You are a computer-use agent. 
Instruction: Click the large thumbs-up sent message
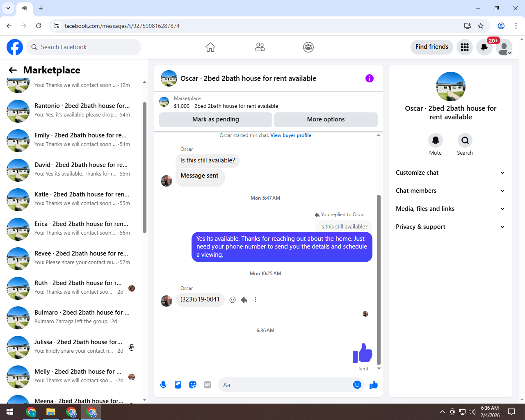[363, 353]
